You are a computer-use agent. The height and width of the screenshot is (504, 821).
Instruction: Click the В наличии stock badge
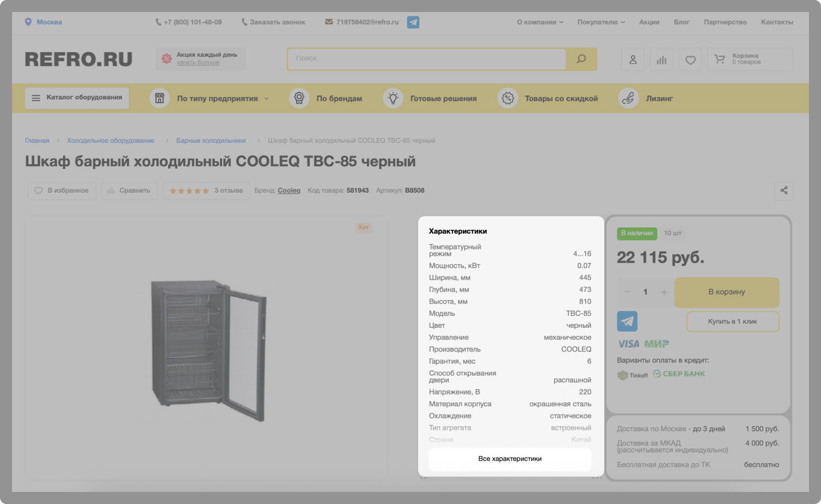tap(637, 233)
